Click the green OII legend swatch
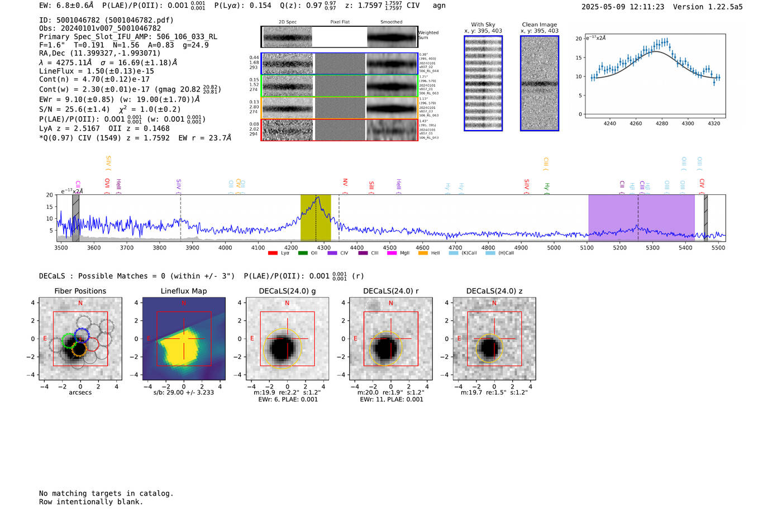This screenshot has width=782, height=532. pos(303,253)
